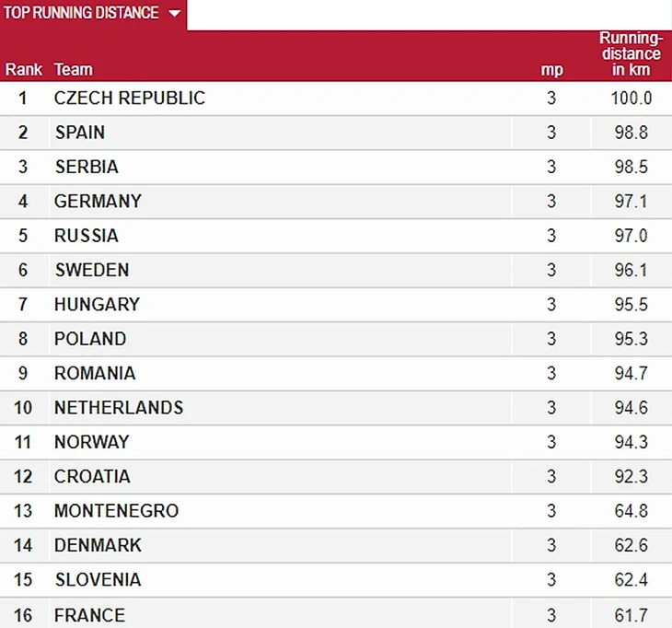Open the Top Running Distance dropdown arrow
Image resolution: width=672 pixels, height=628 pixels.
(175, 14)
